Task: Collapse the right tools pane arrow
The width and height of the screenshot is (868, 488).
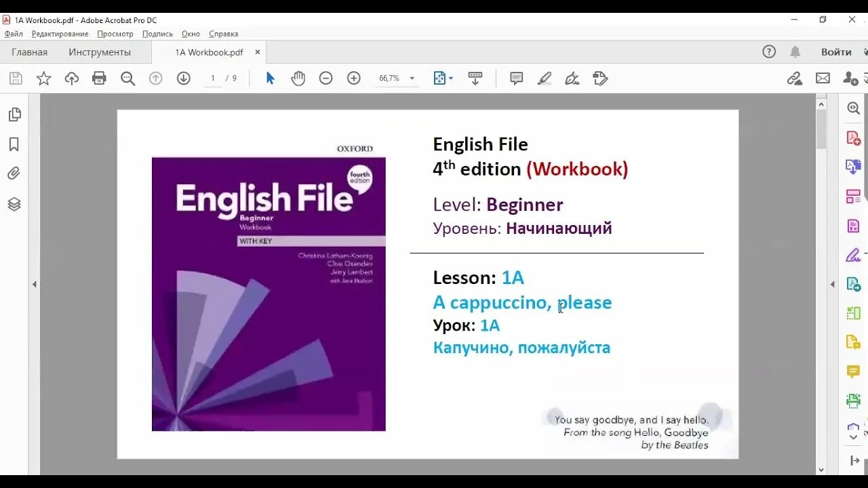Action: pyautogui.click(x=833, y=285)
